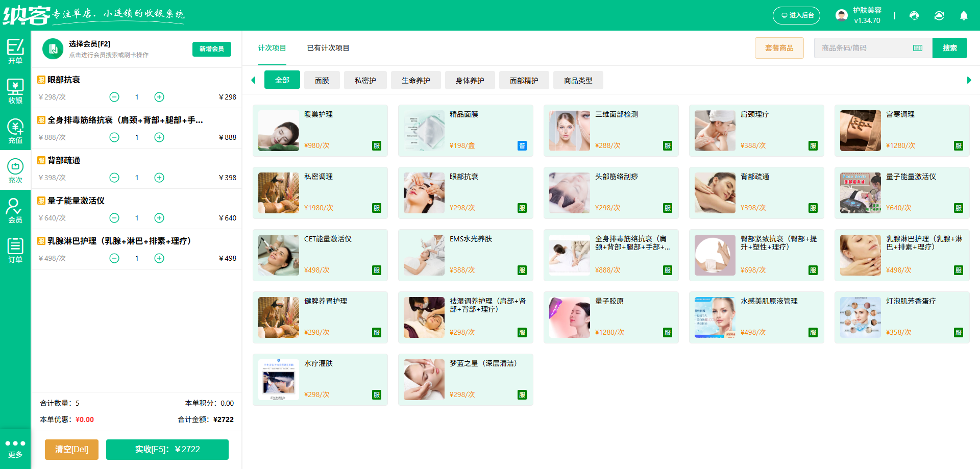
Task: Add 精品面膜 product card
Action: [465, 131]
